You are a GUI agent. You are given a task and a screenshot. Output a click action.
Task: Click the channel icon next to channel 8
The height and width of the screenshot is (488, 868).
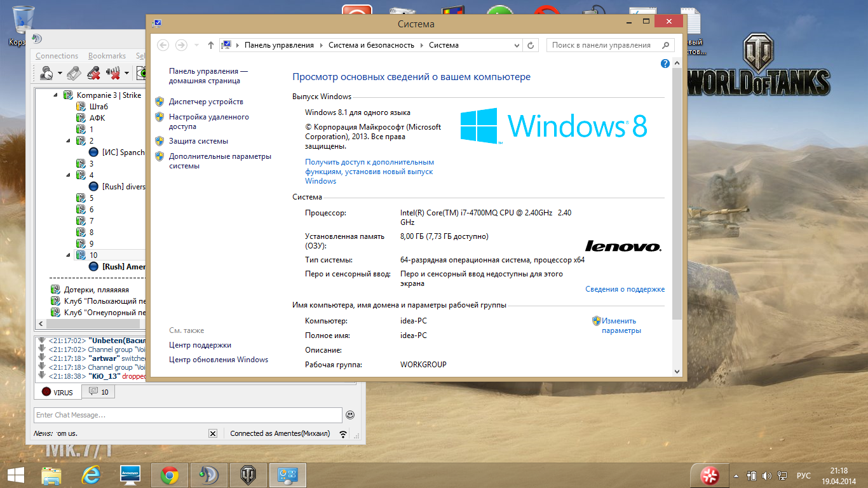(81, 232)
